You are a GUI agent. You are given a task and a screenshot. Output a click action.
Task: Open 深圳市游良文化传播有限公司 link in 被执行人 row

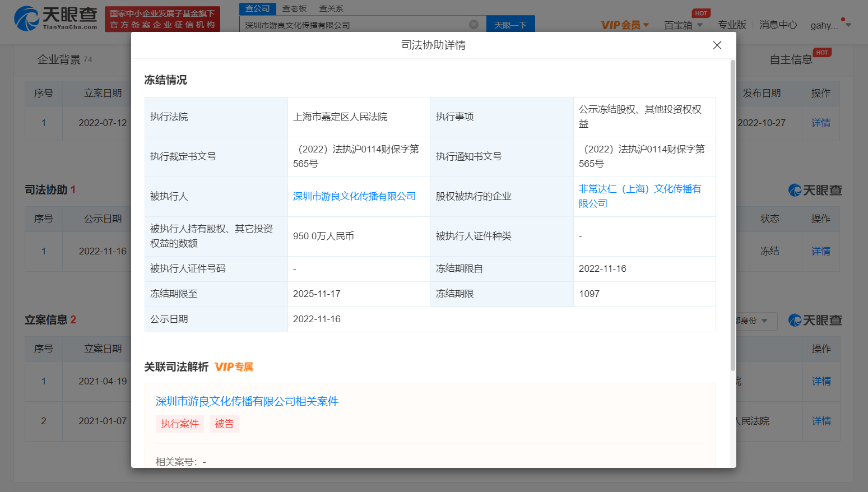354,196
